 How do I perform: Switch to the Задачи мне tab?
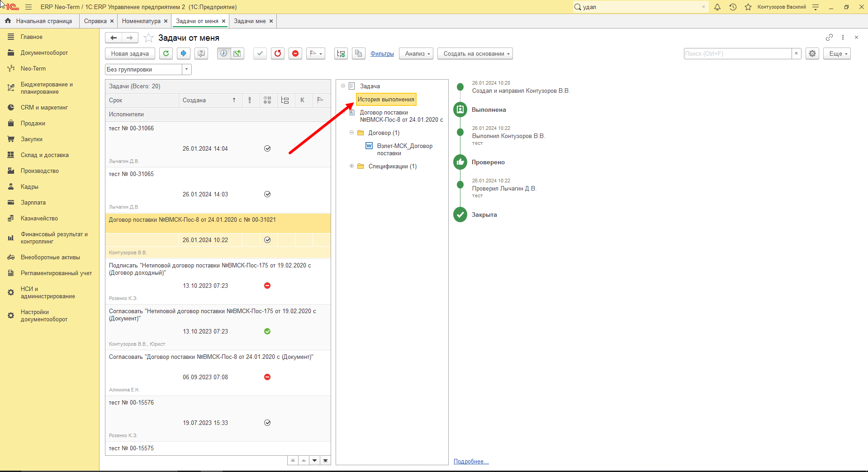pos(250,21)
